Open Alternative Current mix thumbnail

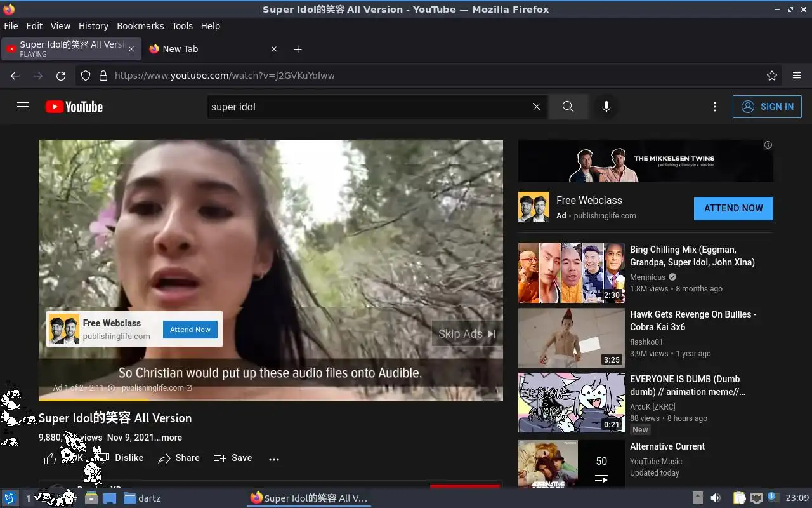(x=572, y=464)
